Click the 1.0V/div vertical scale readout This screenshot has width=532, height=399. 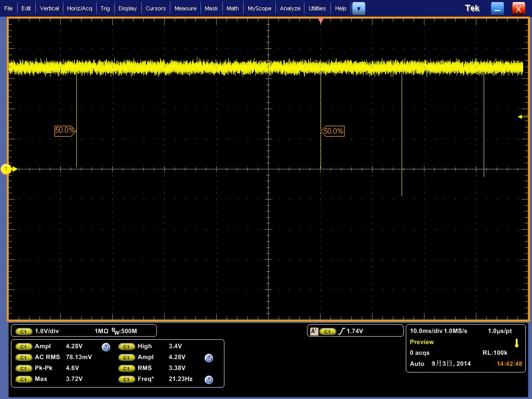pos(47,331)
